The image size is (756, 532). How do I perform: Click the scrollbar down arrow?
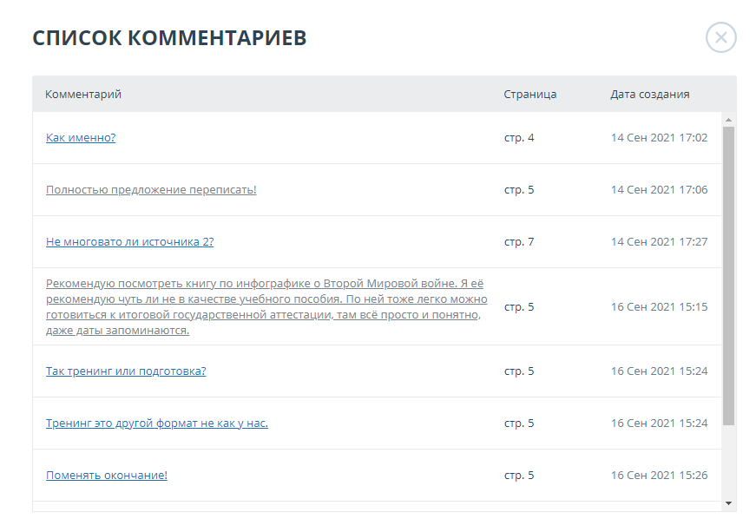(728, 502)
